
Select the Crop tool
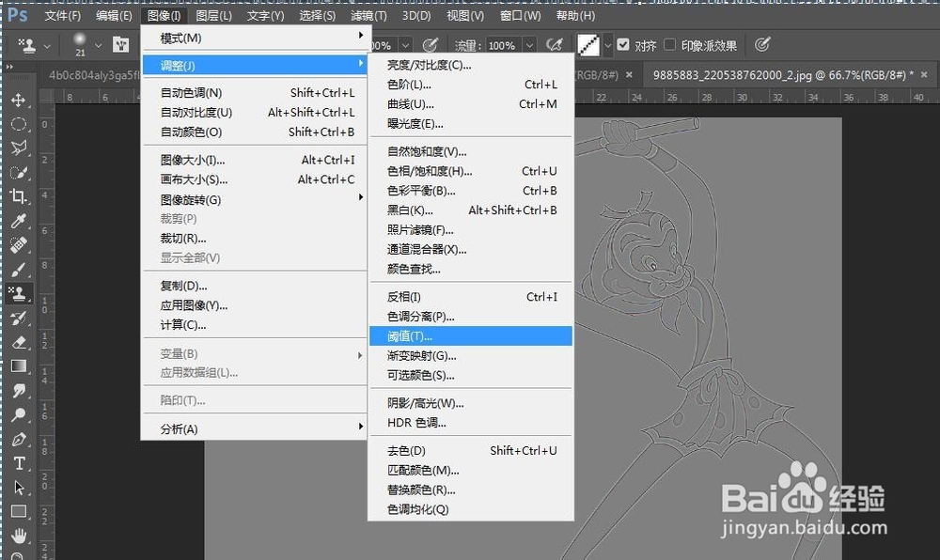(19, 196)
